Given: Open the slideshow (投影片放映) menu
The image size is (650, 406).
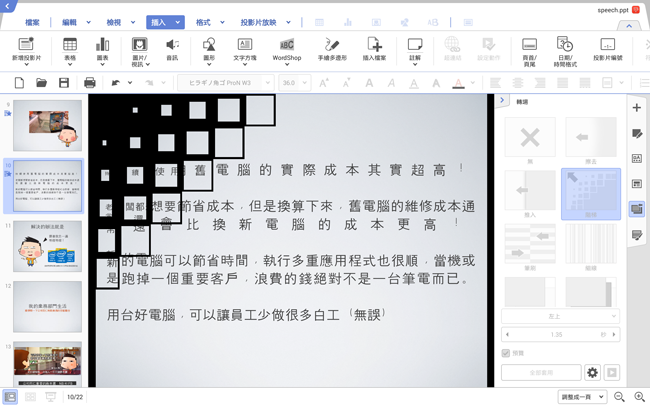Looking at the screenshot, I should 258,22.
